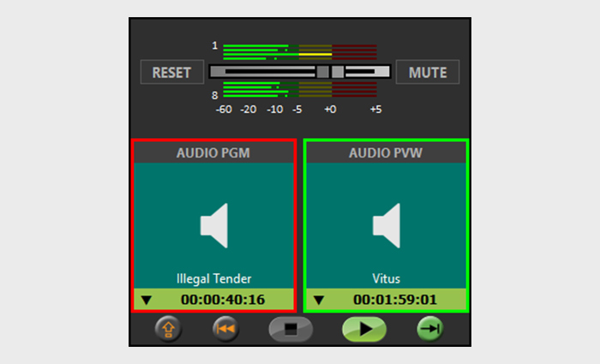Click the speaker icon in AUDIO PGM
This screenshot has width=600, height=364.
click(x=214, y=225)
